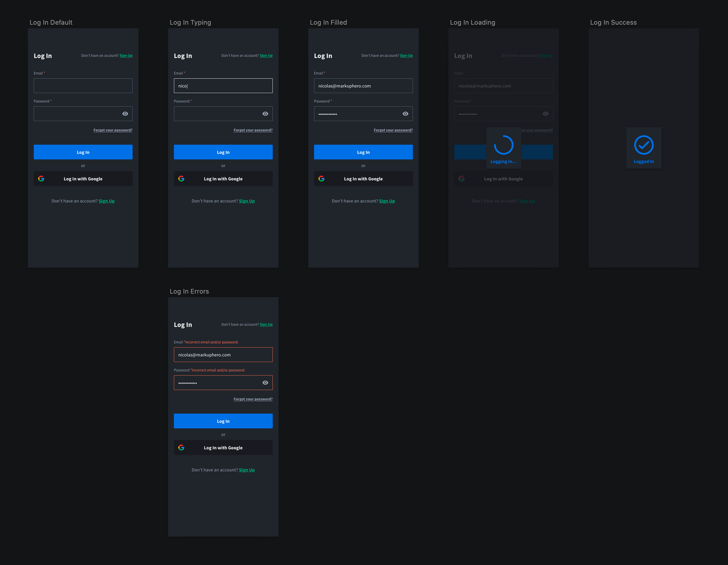Screen dimensions: 728x565
Task: Click the Log In button in Log In Default
Action: click(83, 152)
